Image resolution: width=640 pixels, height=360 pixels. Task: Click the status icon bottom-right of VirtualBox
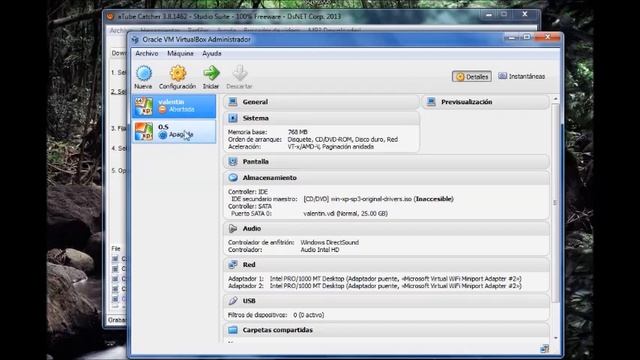pos(544,349)
